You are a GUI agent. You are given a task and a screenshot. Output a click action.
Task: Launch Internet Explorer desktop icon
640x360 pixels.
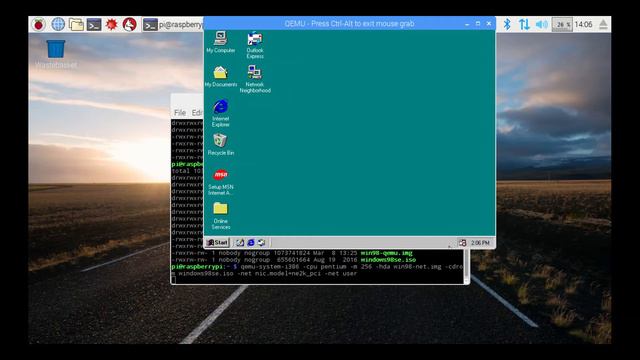[x=220, y=113]
